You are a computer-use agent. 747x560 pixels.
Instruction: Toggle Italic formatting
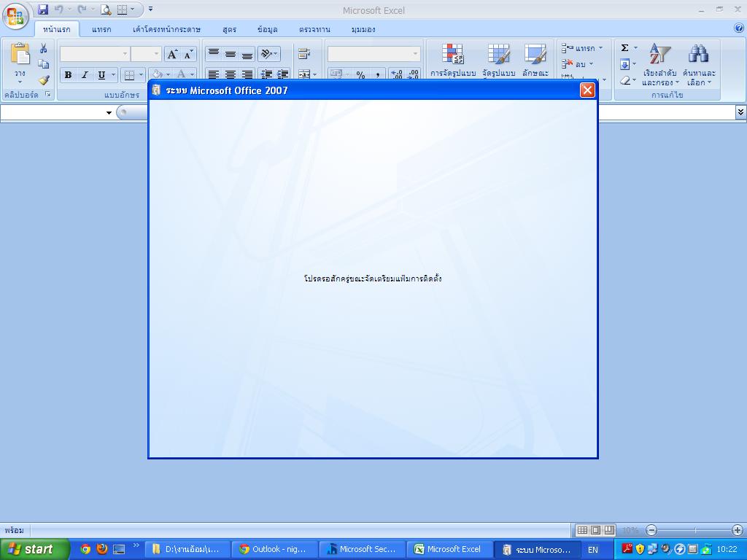[85, 75]
